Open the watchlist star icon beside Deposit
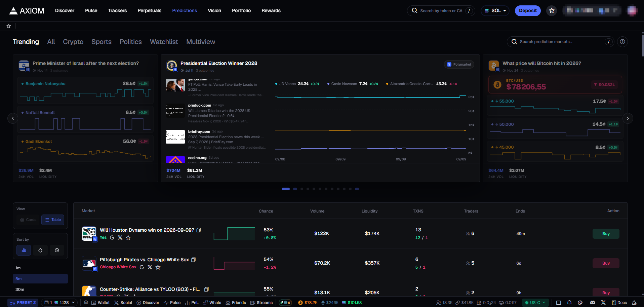Screen dimensions: 644x307 click(x=552, y=11)
